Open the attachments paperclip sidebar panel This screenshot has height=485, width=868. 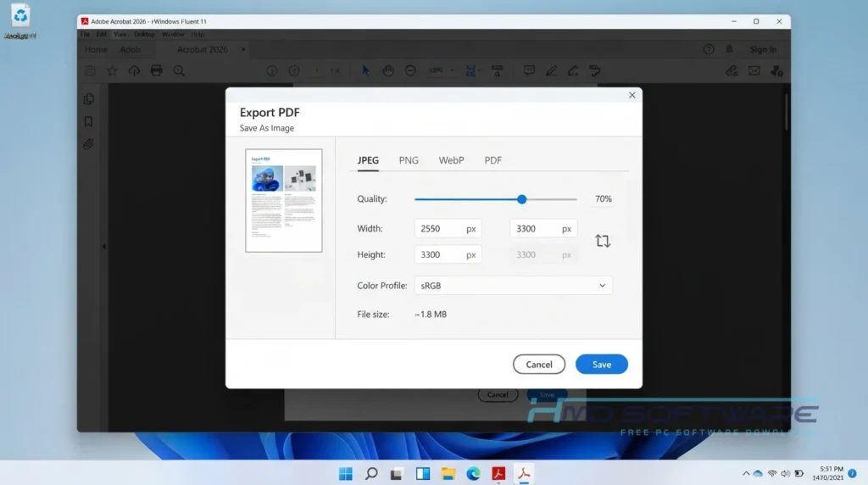(88, 144)
